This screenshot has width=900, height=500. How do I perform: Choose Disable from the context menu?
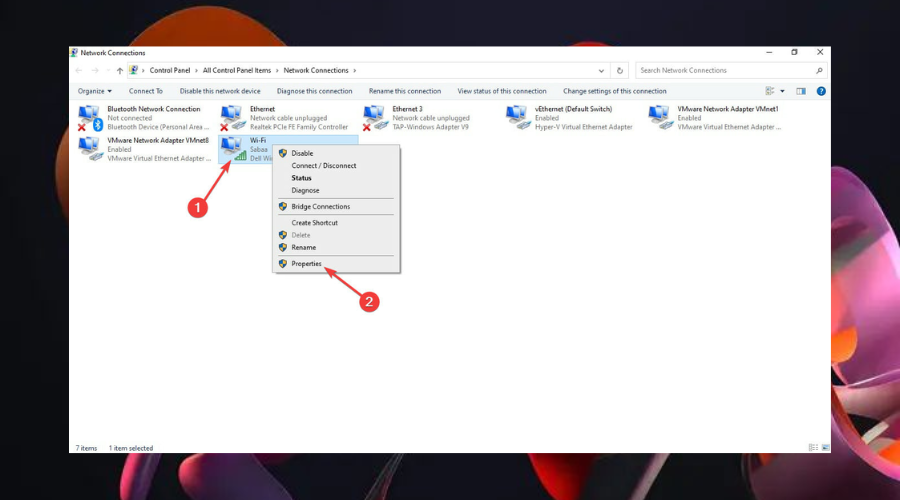tap(336, 153)
